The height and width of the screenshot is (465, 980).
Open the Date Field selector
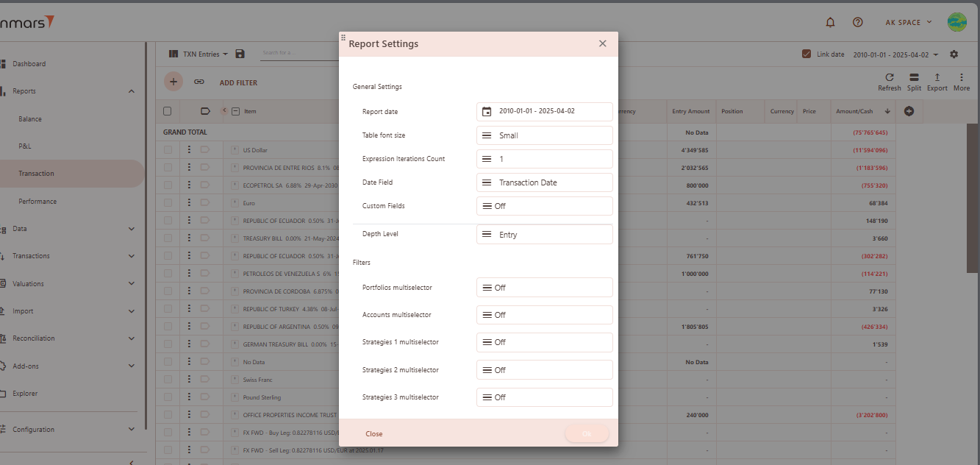[x=545, y=182]
